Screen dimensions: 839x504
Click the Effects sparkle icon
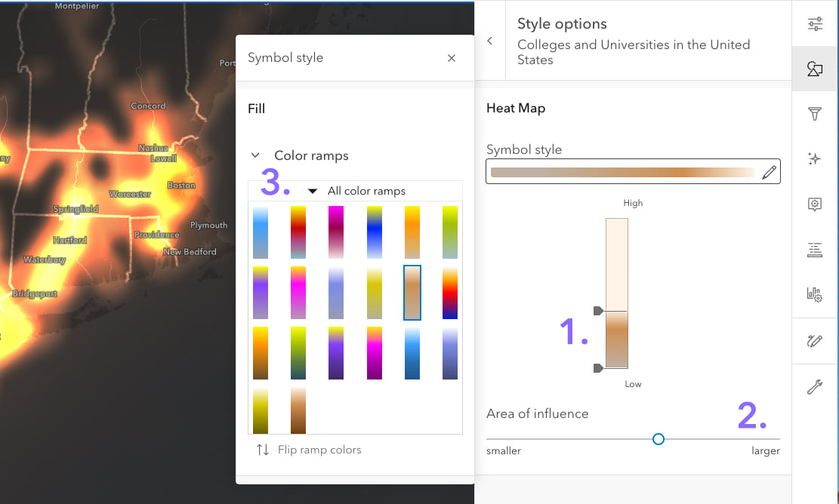[x=815, y=159]
